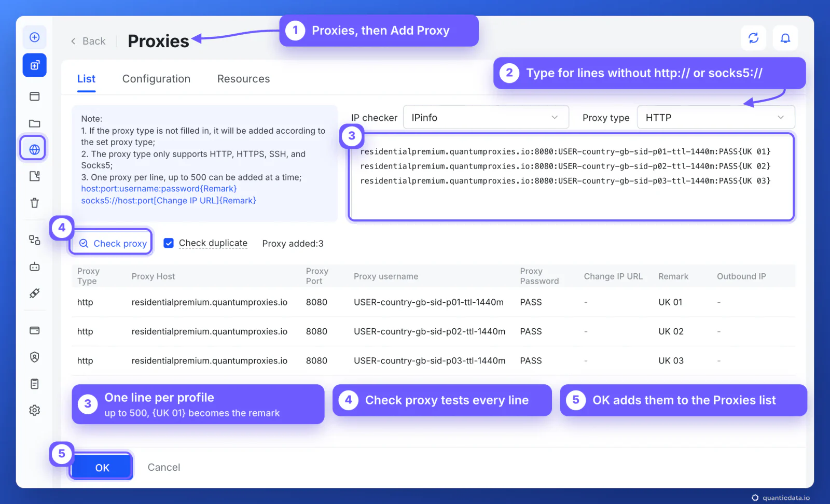Open the IP checker IPinfo dropdown
This screenshot has width=830, height=504.
pyautogui.click(x=486, y=118)
